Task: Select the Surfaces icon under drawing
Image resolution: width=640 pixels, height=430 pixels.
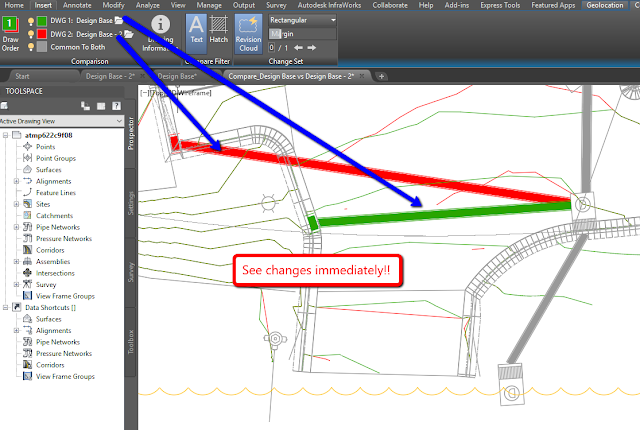Action: [27, 169]
